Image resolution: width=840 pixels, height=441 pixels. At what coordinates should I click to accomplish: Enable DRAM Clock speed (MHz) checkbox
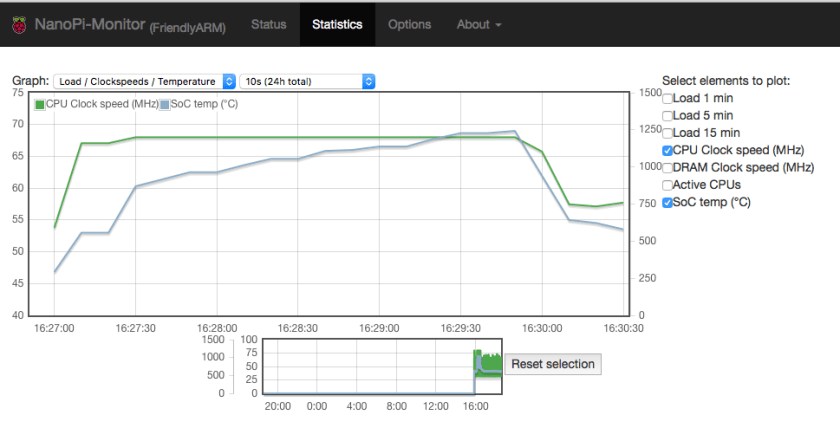(667, 167)
